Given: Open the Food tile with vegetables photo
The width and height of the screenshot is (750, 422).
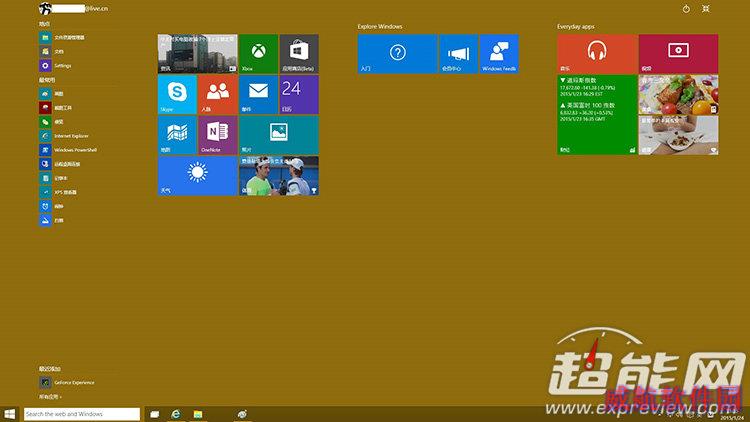Looking at the screenshot, I should pos(678,94).
